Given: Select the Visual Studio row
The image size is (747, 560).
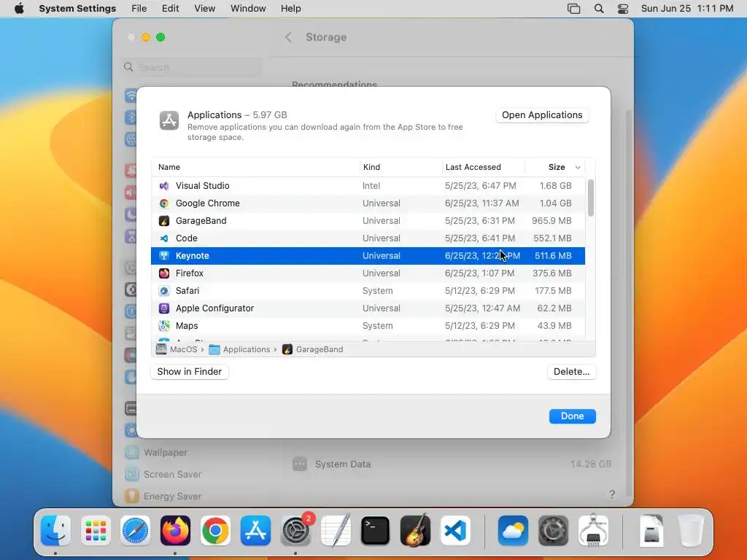Looking at the screenshot, I should click(368, 186).
